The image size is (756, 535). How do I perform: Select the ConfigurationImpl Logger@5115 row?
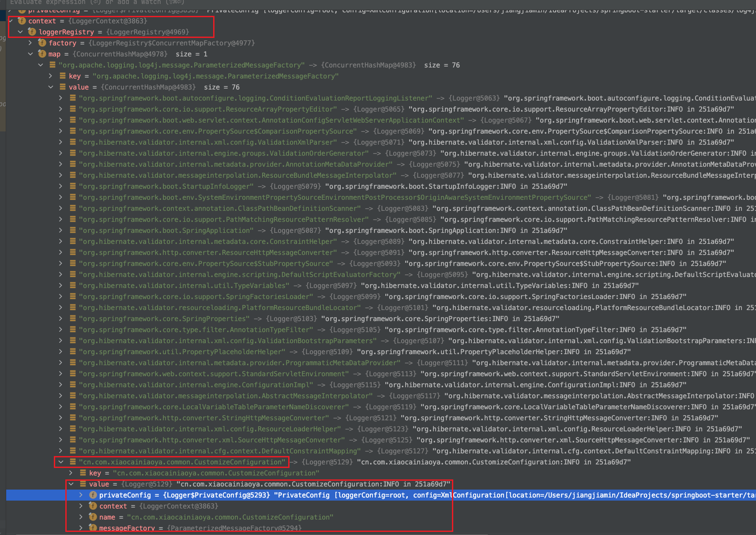point(381,385)
